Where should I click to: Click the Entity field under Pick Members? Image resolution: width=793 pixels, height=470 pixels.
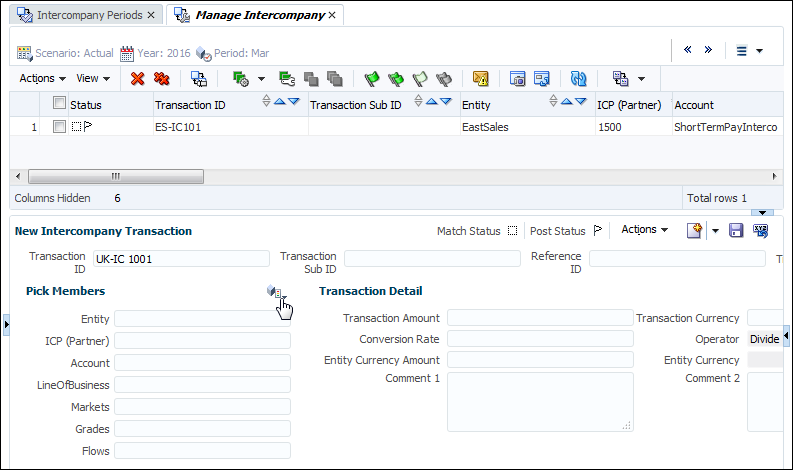(202, 319)
